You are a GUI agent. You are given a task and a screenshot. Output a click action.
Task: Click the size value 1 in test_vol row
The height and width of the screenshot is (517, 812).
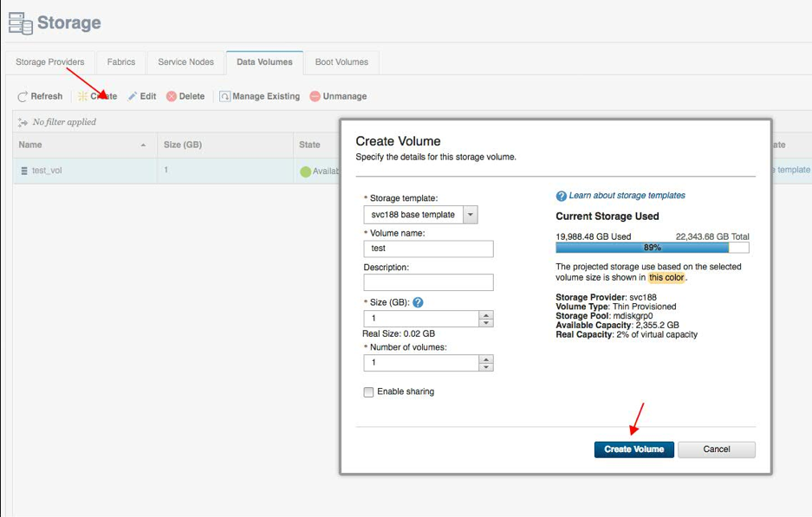click(166, 170)
